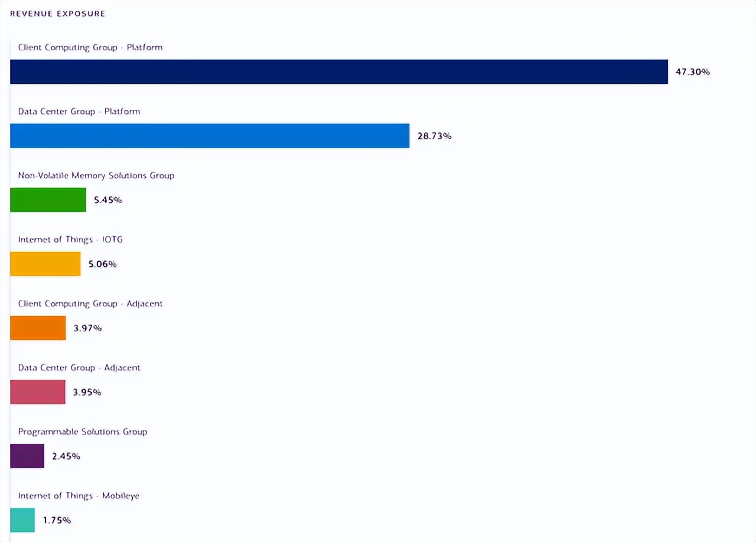Click the "Non-Volatile Memory Solutions Group" label
Image resolution: width=756 pixels, height=542 pixels.
point(96,175)
